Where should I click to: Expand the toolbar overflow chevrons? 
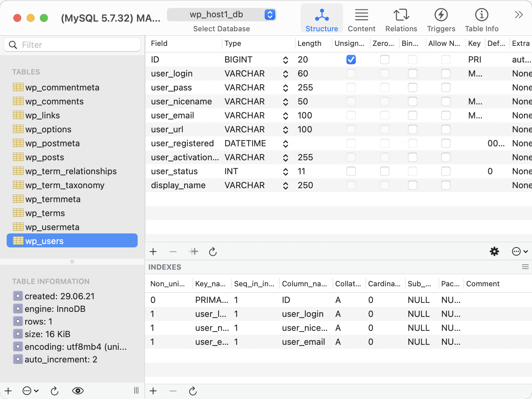coord(519,15)
